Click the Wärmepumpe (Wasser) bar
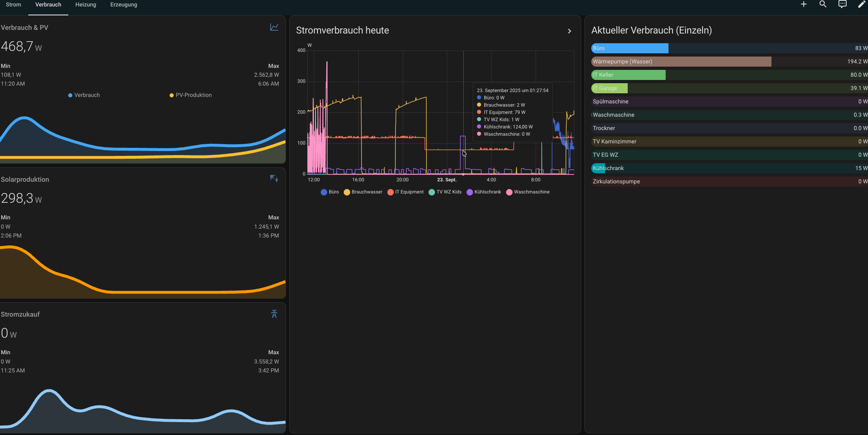The image size is (868, 435). click(681, 61)
